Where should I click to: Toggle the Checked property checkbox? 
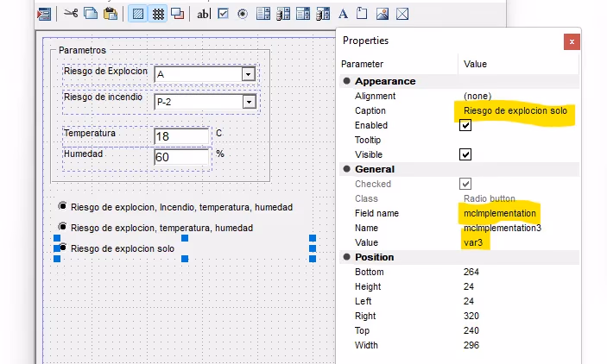465,184
